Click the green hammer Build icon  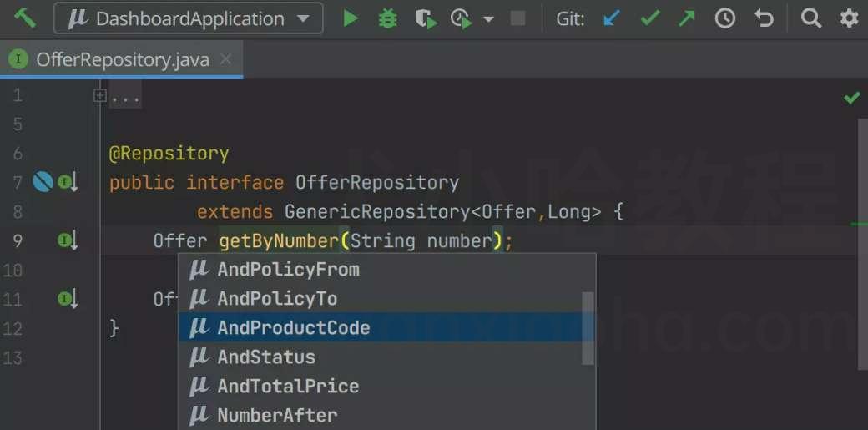click(x=25, y=18)
